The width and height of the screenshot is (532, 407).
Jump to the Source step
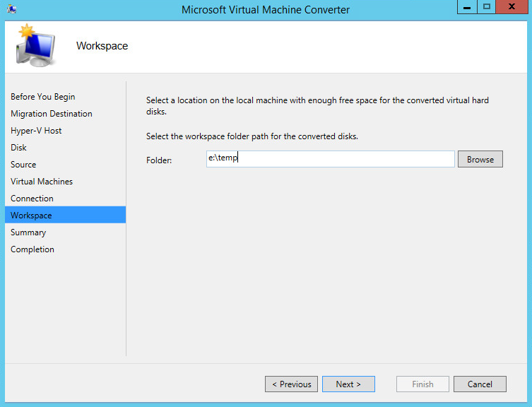pyautogui.click(x=23, y=165)
